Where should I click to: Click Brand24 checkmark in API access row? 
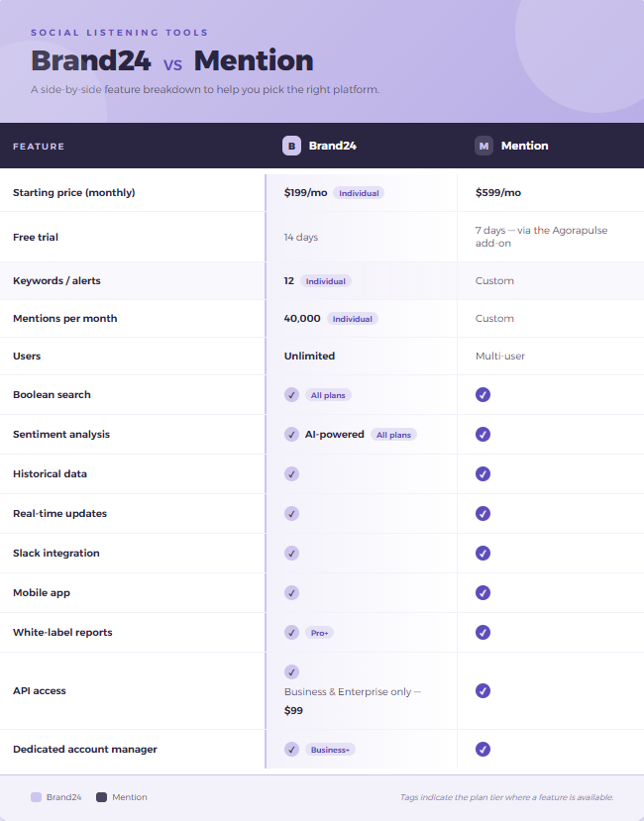(x=292, y=671)
